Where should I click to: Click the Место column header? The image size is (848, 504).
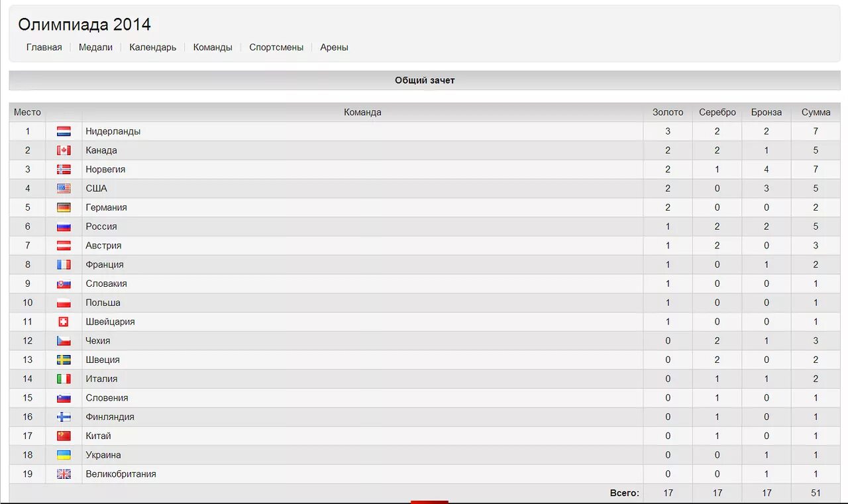(x=27, y=112)
